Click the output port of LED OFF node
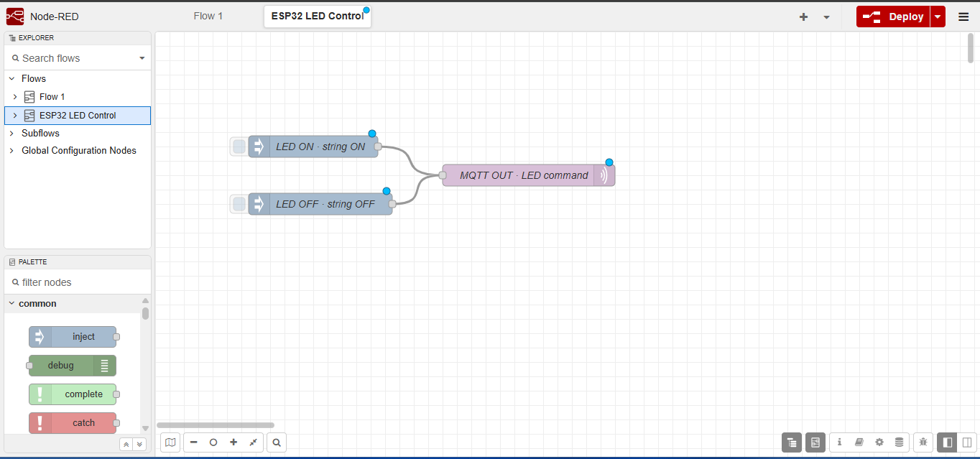The height and width of the screenshot is (459, 980). 392,204
